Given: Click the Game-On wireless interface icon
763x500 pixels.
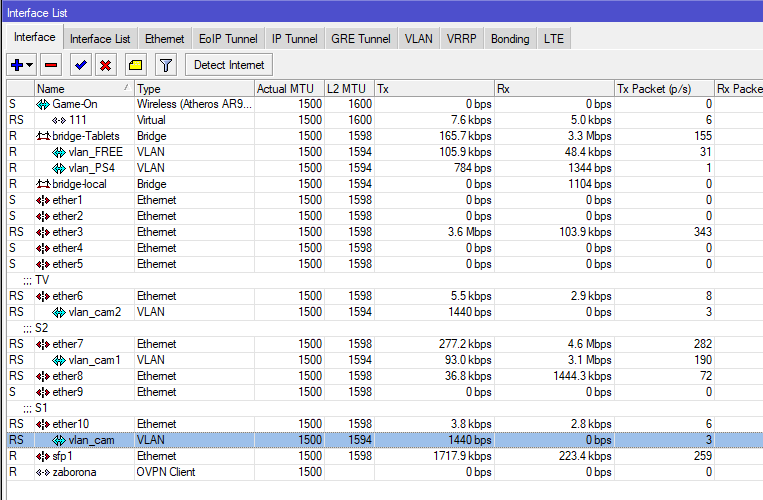Looking at the screenshot, I should (x=43, y=104).
